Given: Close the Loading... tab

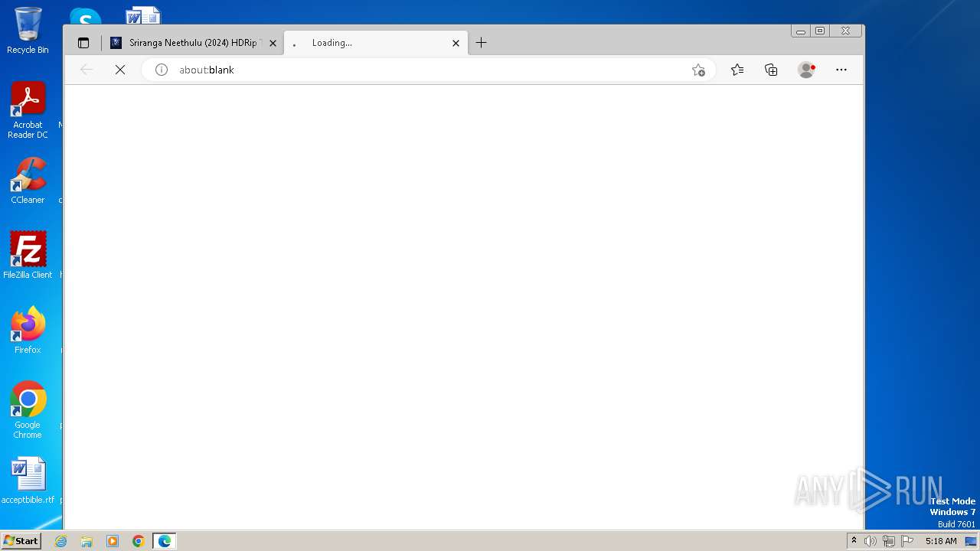Looking at the screenshot, I should point(456,43).
